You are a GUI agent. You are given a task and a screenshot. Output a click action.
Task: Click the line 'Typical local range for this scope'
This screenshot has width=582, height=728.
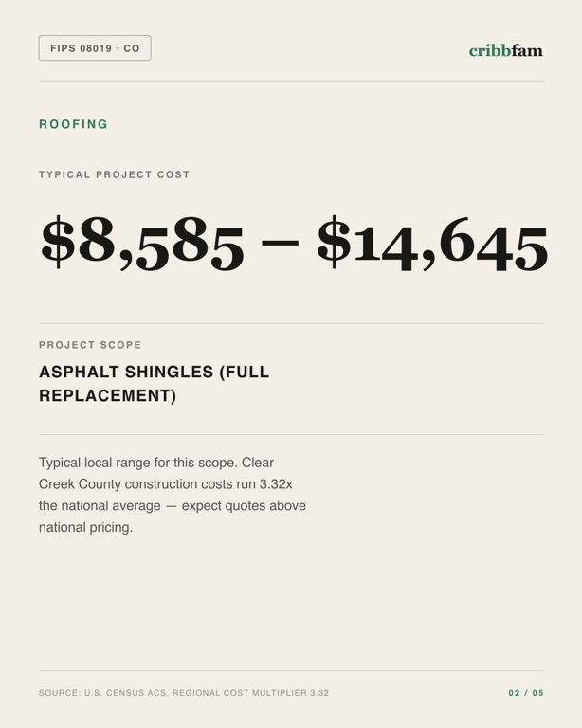click(156, 463)
